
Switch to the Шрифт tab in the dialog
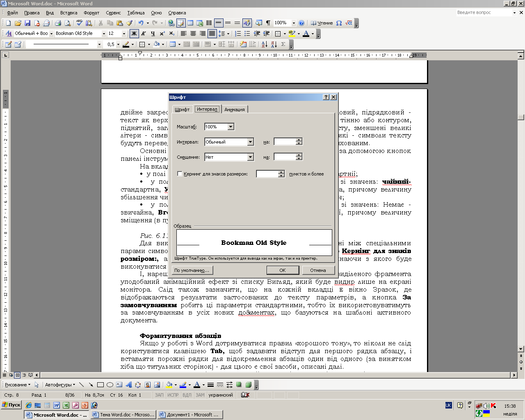[182, 110]
